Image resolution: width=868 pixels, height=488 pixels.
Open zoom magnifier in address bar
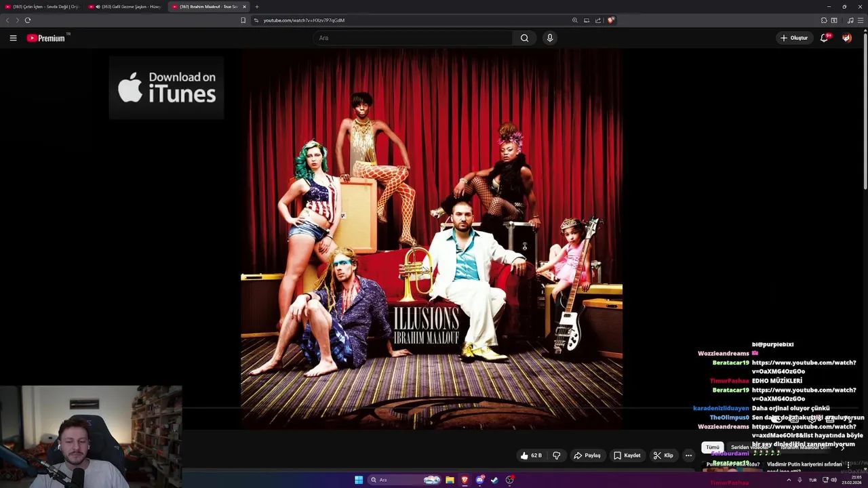coord(575,20)
